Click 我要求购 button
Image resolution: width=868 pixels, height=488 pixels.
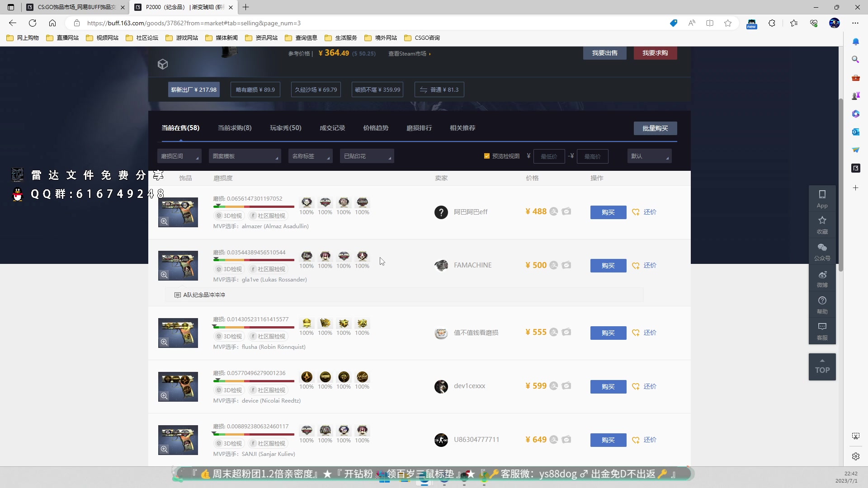coord(655,53)
